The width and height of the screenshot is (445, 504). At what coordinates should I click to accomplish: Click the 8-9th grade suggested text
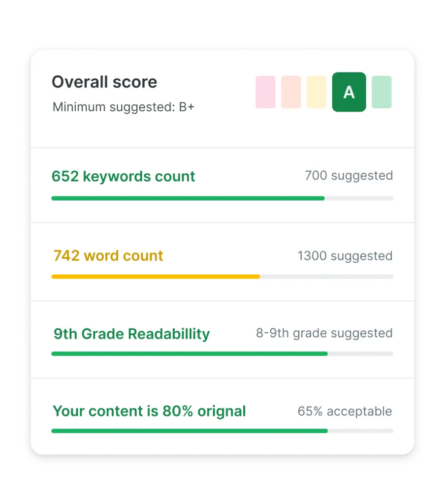pyautogui.click(x=324, y=333)
